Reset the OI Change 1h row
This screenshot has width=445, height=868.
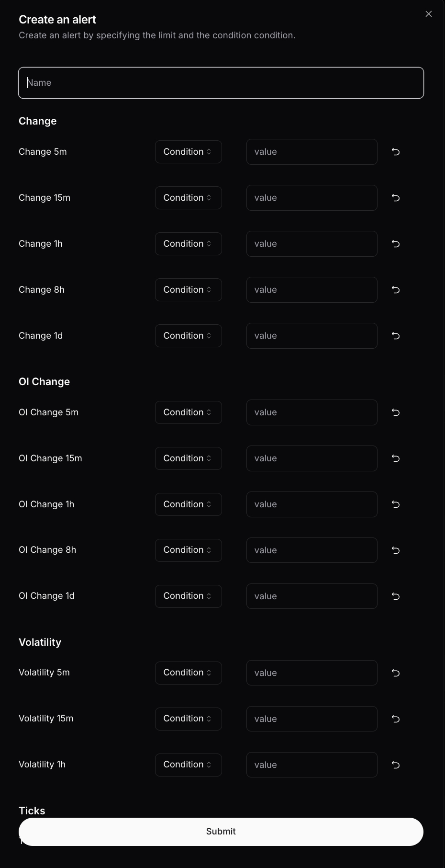click(396, 504)
